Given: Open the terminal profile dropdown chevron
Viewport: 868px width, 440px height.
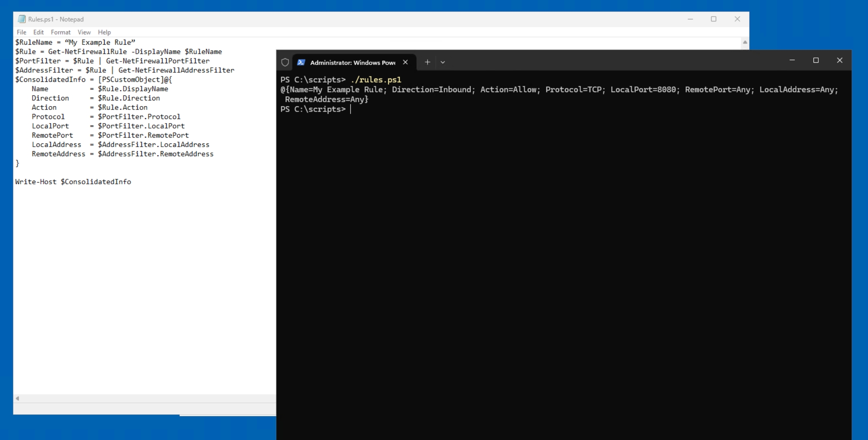Looking at the screenshot, I should point(442,62).
